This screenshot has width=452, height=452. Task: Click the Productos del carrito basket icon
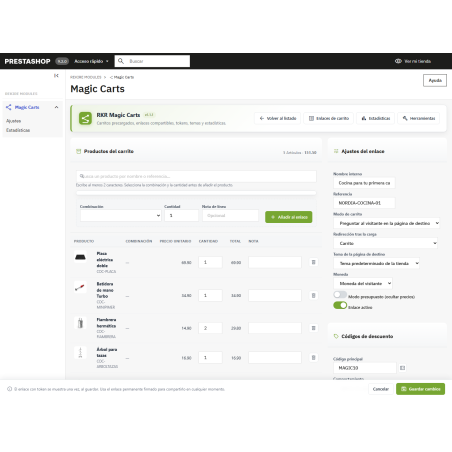pyautogui.click(x=79, y=151)
